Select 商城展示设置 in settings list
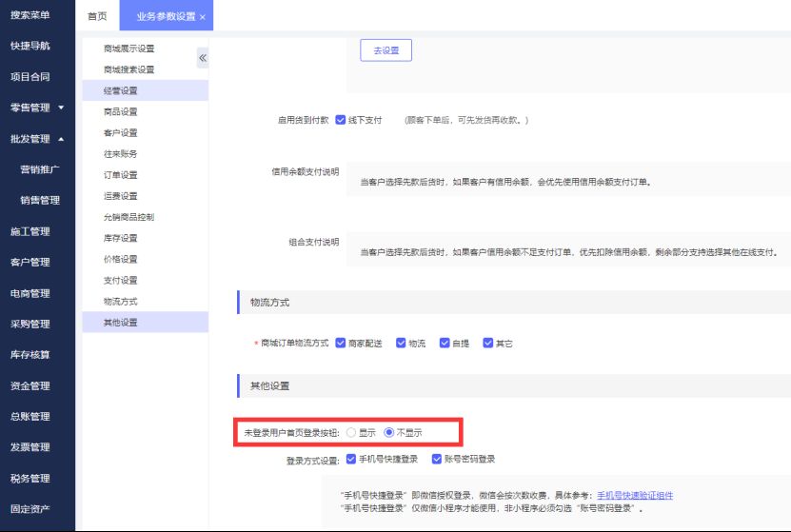 click(129, 49)
